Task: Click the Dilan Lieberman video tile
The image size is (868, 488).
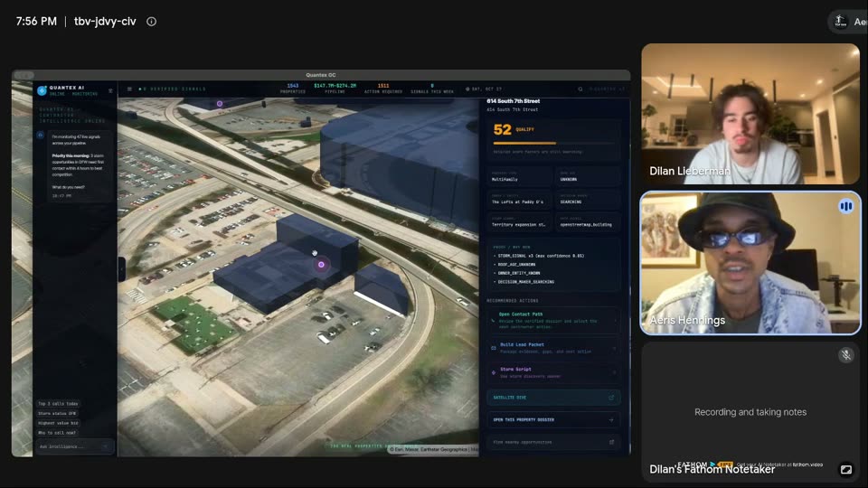Action: click(x=750, y=114)
